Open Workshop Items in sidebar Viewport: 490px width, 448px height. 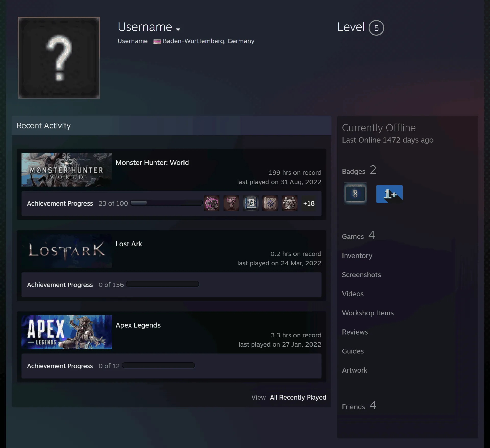coord(368,313)
